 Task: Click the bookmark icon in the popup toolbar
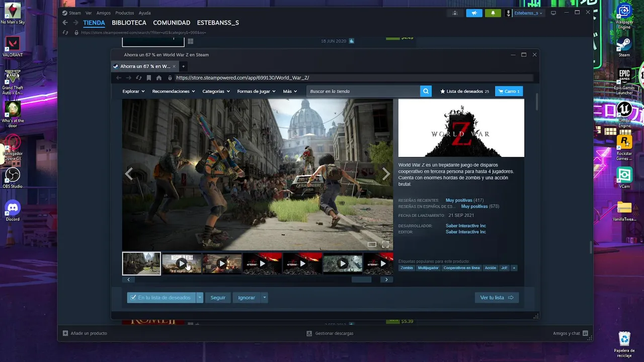pyautogui.click(x=149, y=78)
